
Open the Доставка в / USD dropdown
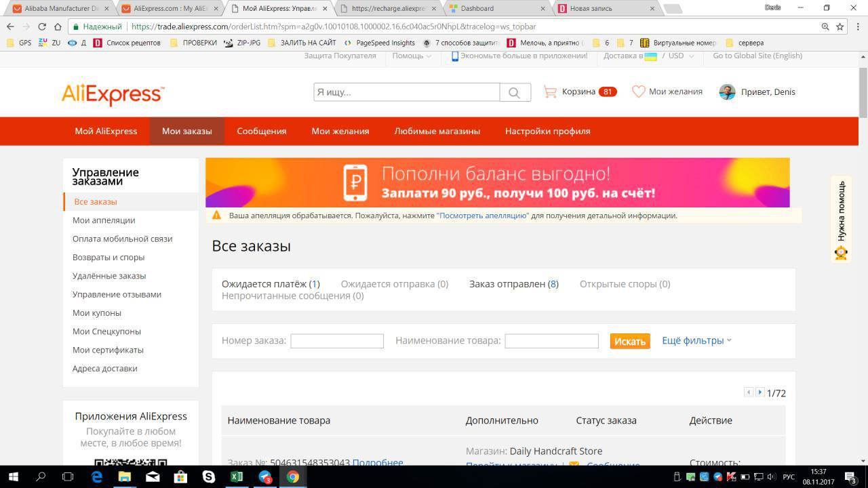[x=649, y=56]
